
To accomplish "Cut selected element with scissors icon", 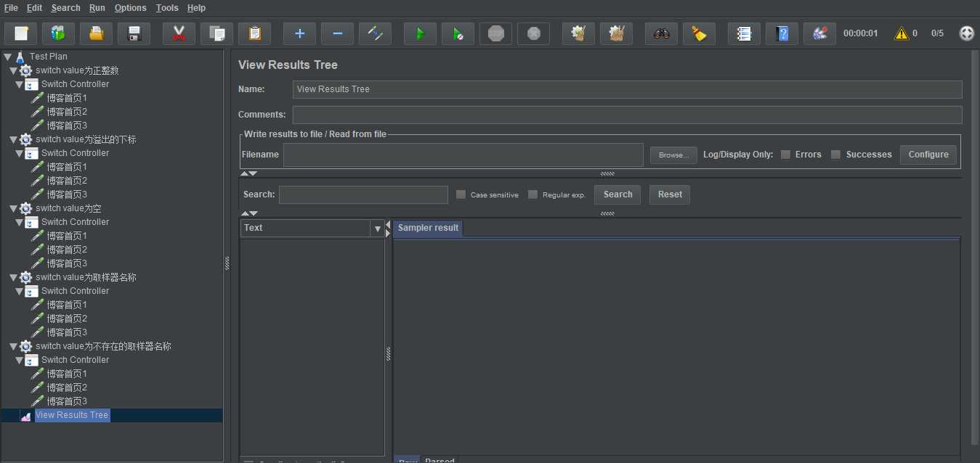I will [x=179, y=33].
